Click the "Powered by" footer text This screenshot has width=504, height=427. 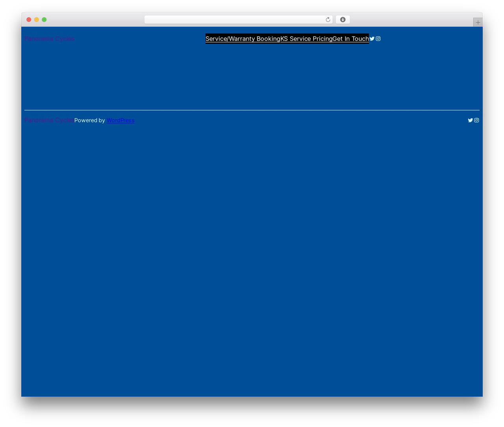(89, 120)
